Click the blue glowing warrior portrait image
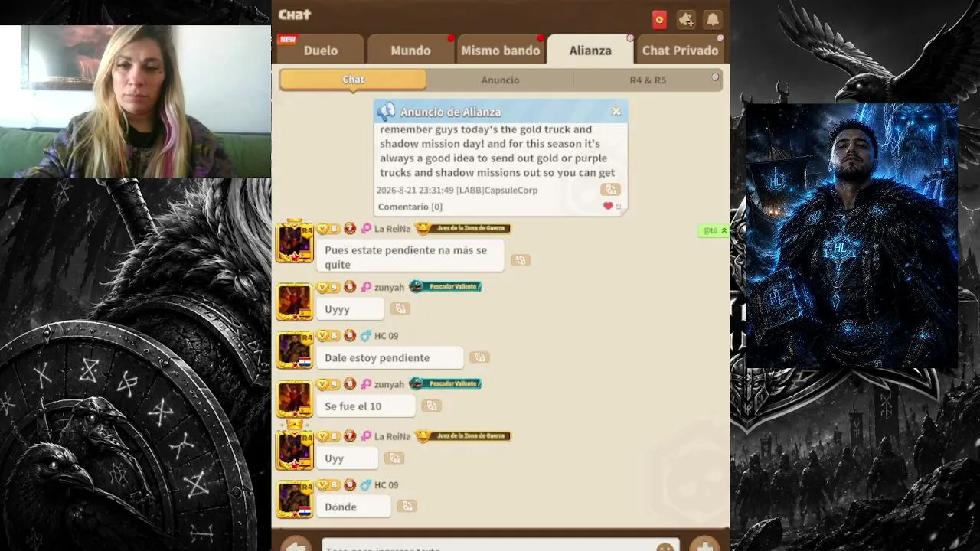 pos(852,236)
